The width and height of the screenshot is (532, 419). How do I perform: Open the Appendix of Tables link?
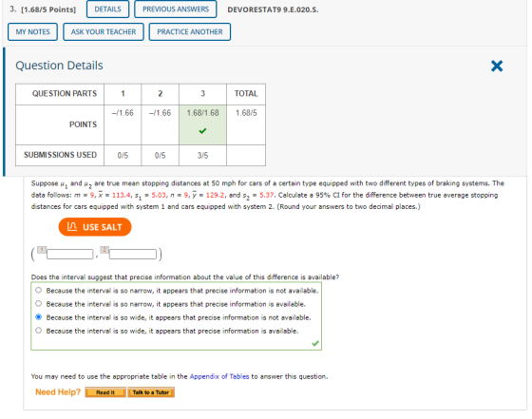point(219,376)
